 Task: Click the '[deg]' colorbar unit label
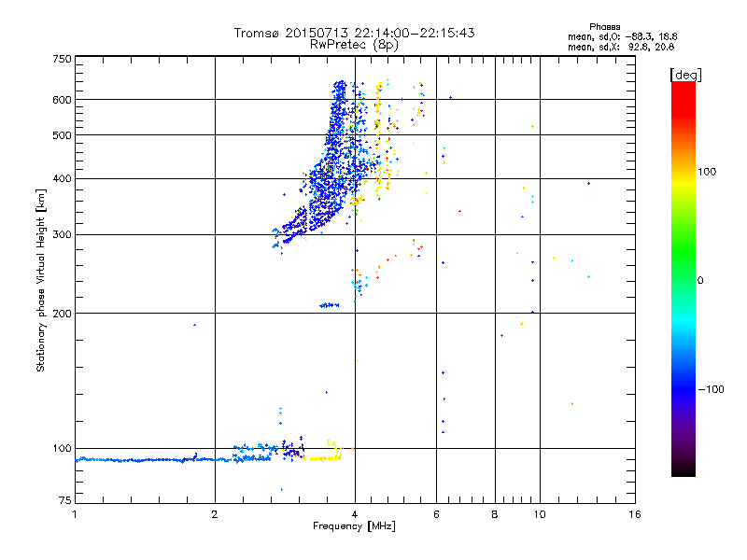685,75
